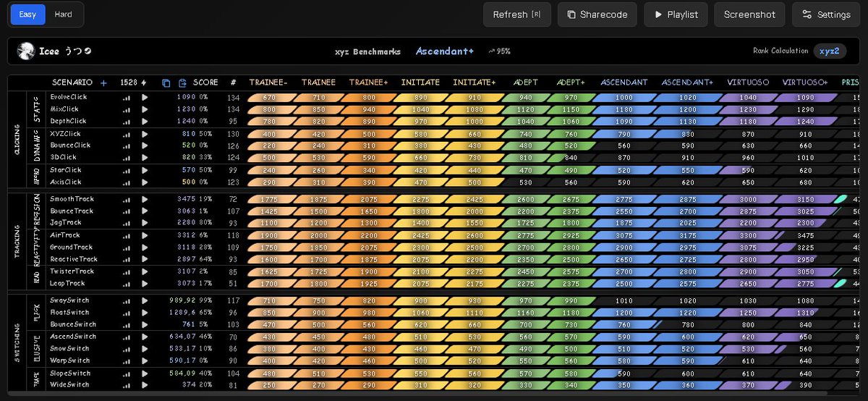Switch to Easy difficulty
Screen dimensions: 868x401
click(28, 14)
